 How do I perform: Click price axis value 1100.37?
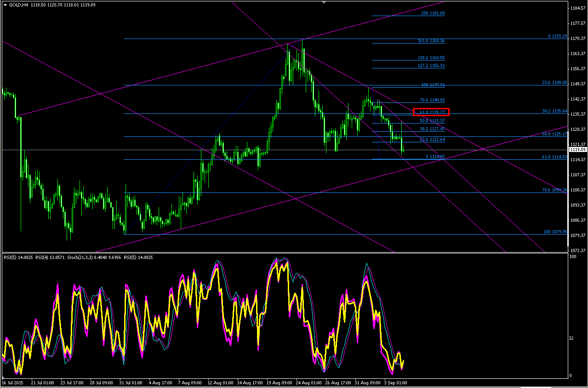577,190
